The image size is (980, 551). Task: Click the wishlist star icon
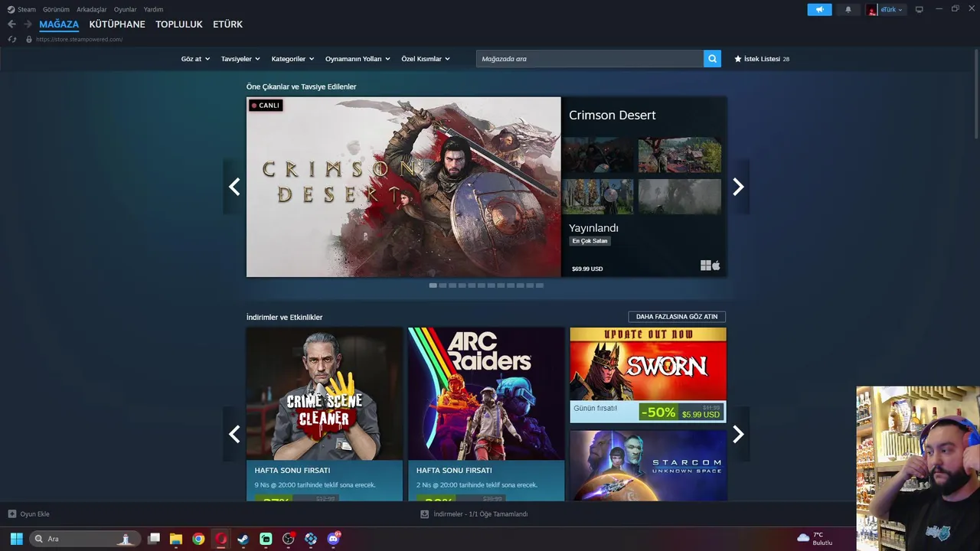(738, 59)
